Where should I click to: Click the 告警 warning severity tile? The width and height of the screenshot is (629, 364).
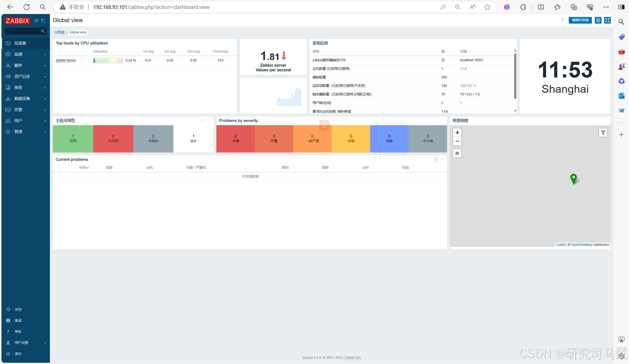point(351,138)
